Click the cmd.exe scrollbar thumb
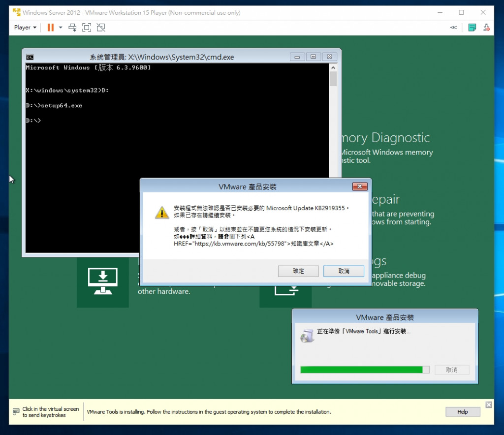Image resolution: width=504 pixels, height=435 pixels. coord(333,79)
